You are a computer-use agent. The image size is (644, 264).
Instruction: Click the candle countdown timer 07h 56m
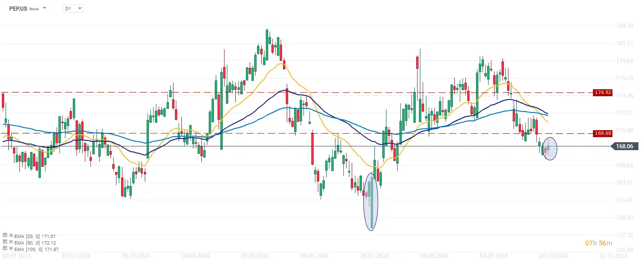(x=599, y=243)
